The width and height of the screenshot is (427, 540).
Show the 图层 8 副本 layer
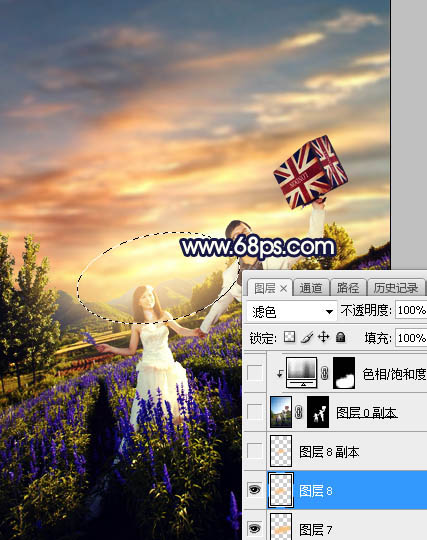[254, 450]
